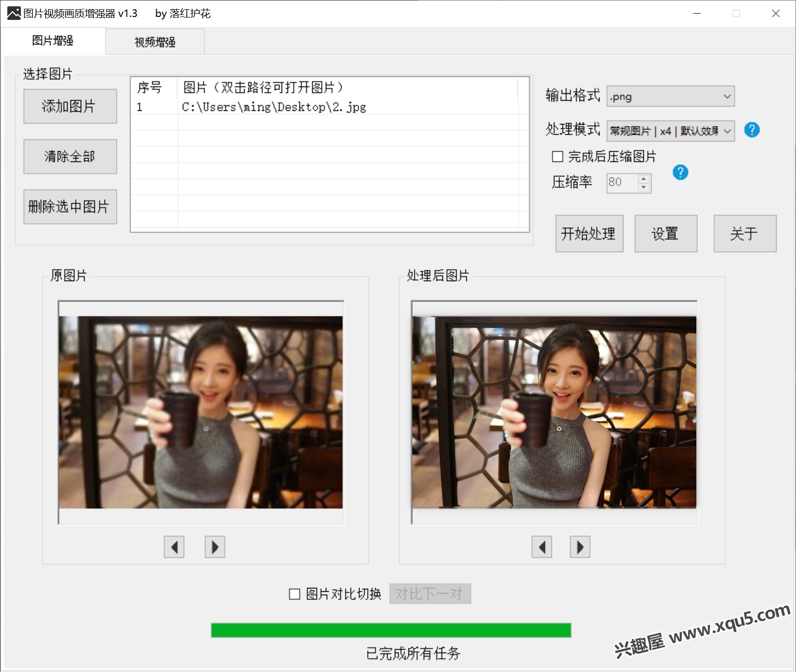Click the app icon in title bar
The height and width of the screenshot is (672, 796).
pos(14,13)
